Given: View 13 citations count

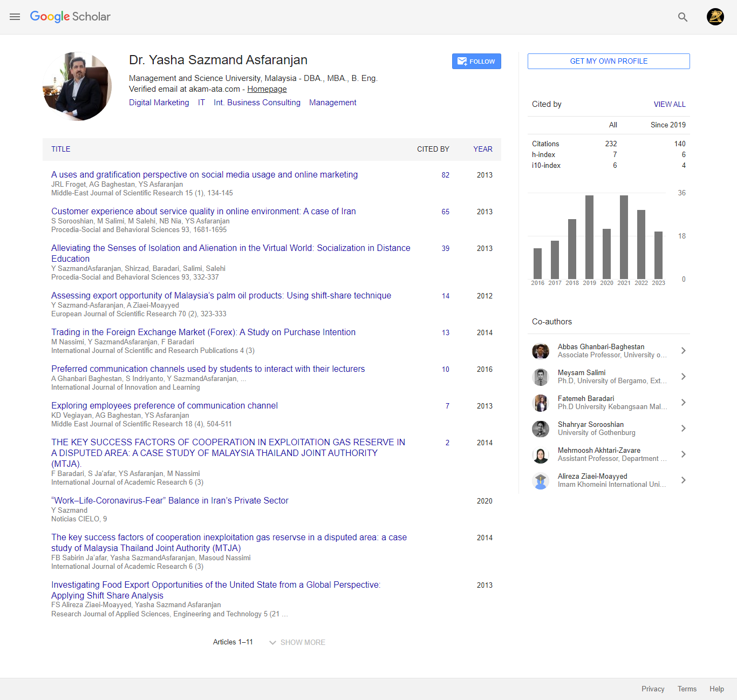Looking at the screenshot, I should [x=446, y=332].
